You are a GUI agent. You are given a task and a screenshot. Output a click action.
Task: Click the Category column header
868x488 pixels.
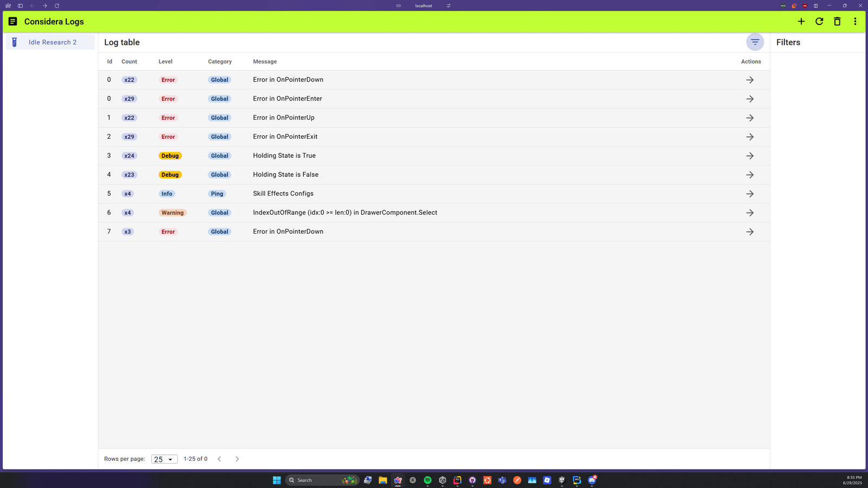(x=220, y=62)
